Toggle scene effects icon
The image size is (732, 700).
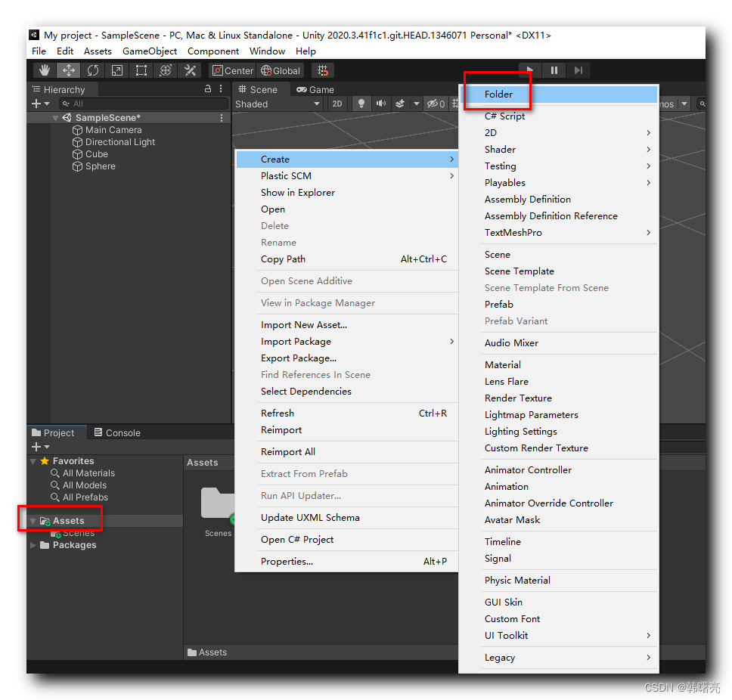pos(400,104)
